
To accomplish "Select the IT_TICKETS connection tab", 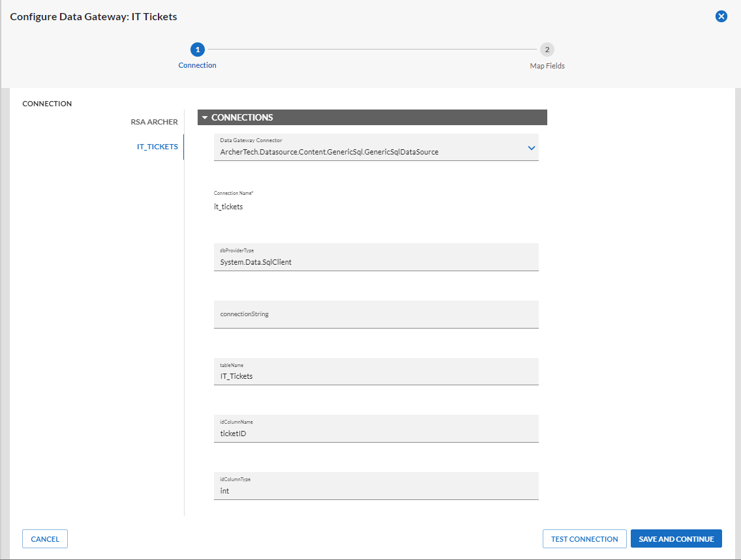I will [157, 147].
